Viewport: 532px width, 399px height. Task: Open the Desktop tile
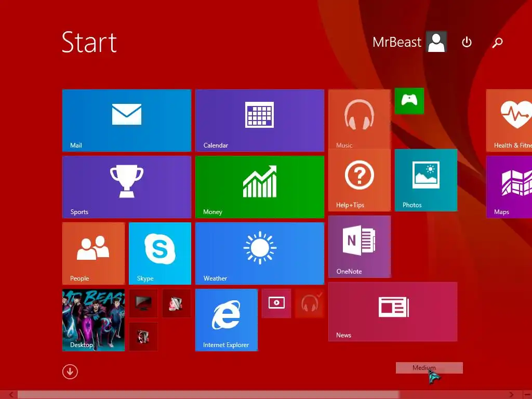(94, 320)
